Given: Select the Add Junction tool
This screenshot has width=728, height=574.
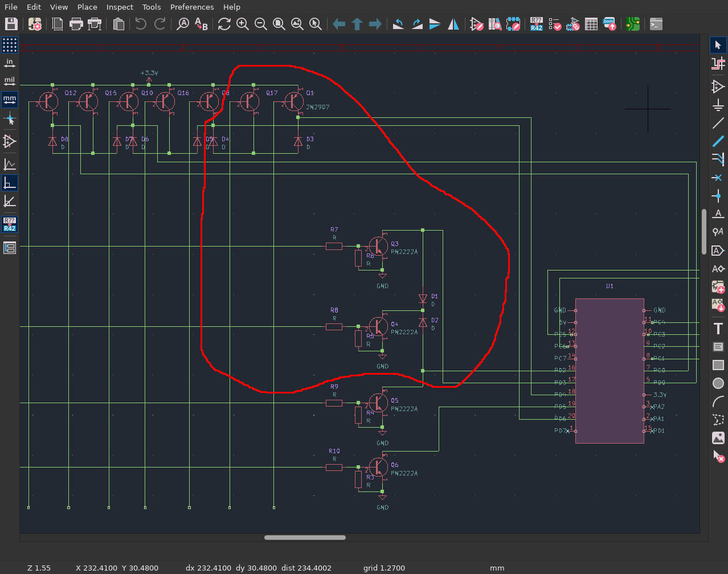Looking at the screenshot, I should tap(718, 196).
